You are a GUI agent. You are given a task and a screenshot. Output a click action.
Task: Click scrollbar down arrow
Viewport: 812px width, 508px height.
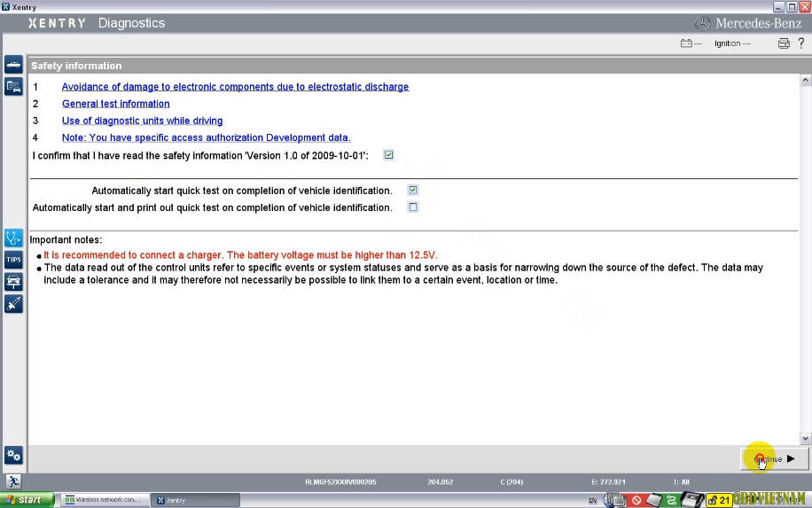coord(805,439)
